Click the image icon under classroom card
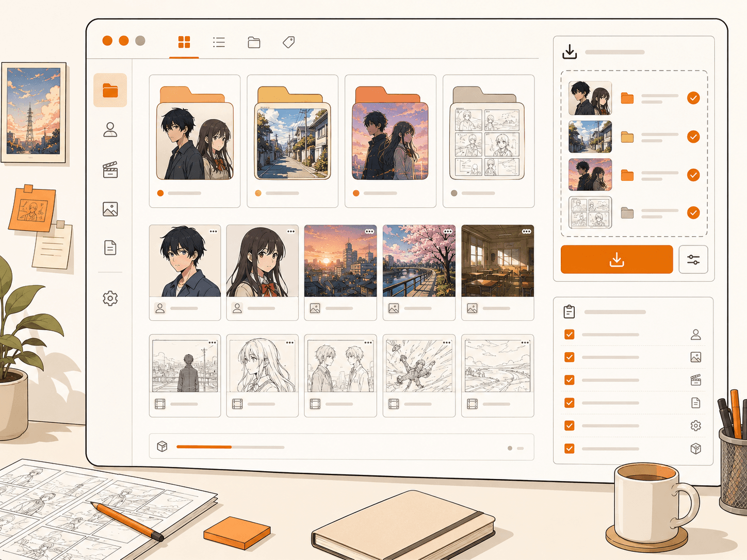The image size is (747, 560). tap(472, 308)
